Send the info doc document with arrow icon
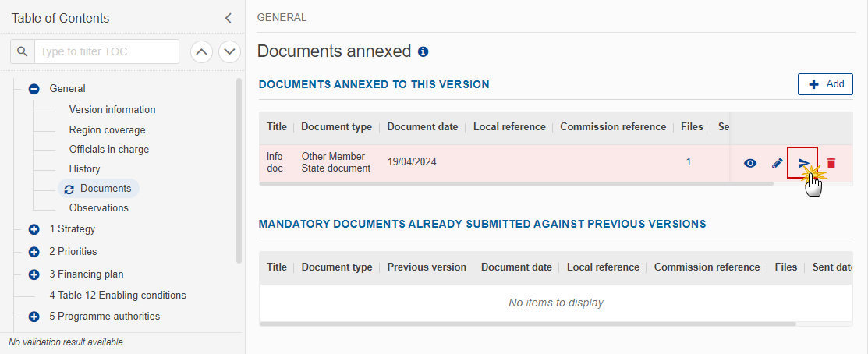Viewport: 868px width, 354px height. [804, 163]
